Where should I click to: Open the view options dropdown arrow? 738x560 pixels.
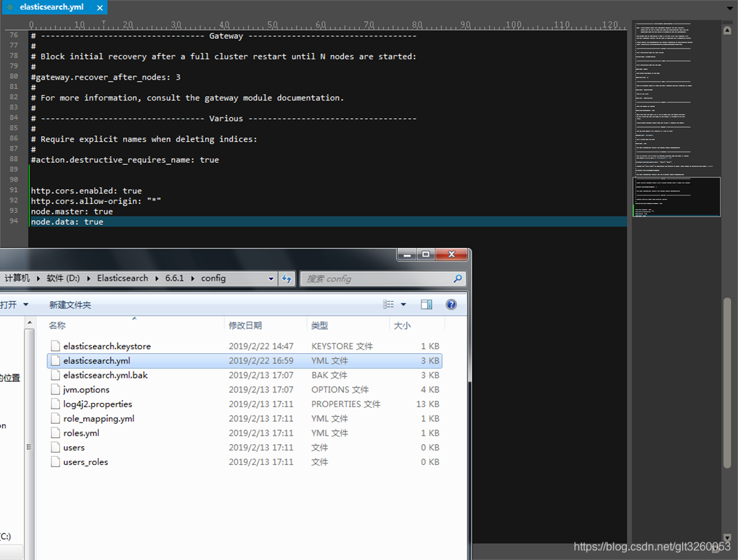[x=403, y=304]
